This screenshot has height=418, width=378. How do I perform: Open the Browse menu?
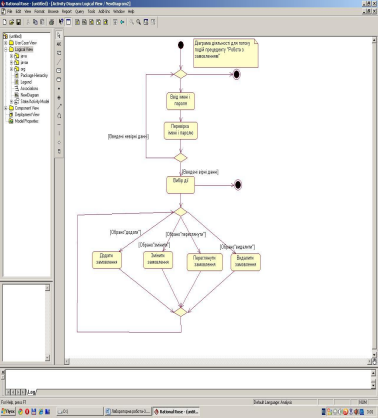[53, 11]
